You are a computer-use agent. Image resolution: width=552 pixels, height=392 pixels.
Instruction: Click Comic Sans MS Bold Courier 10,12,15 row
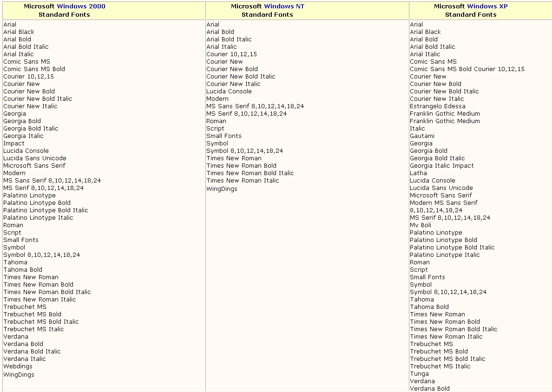pos(467,69)
